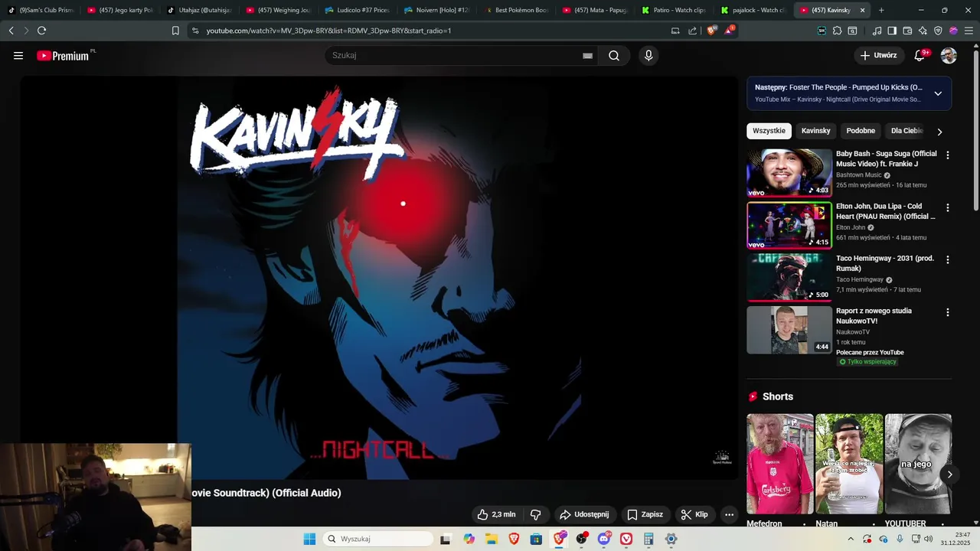Open Leo AI sparkle icon
The height and width of the screenshot is (551, 980).
923,31
